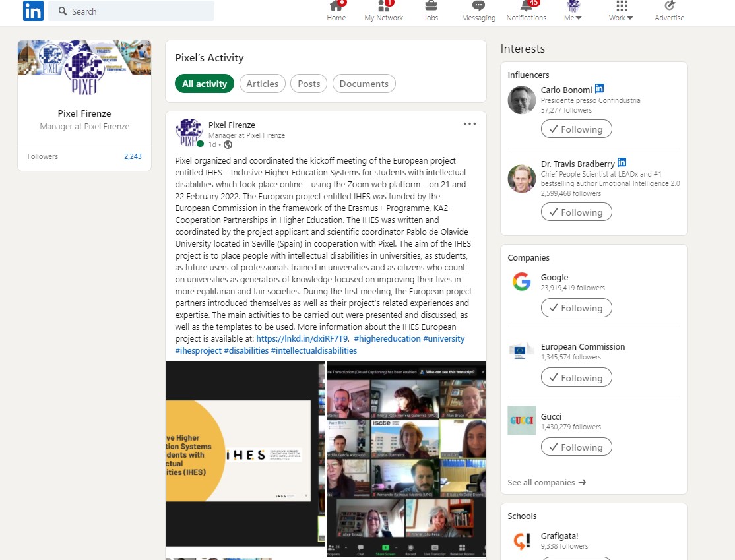Click the #highereducation hashtag
The height and width of the screenshot is (560, 735).
387,339
